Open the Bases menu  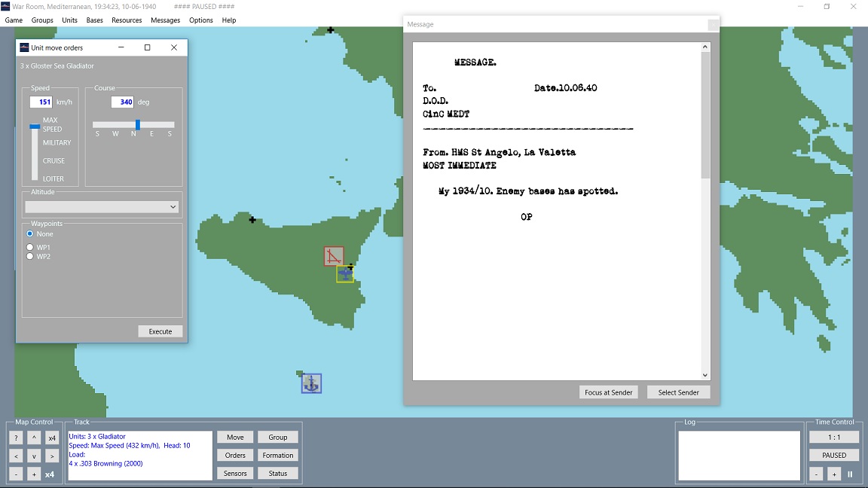point(94,20)
